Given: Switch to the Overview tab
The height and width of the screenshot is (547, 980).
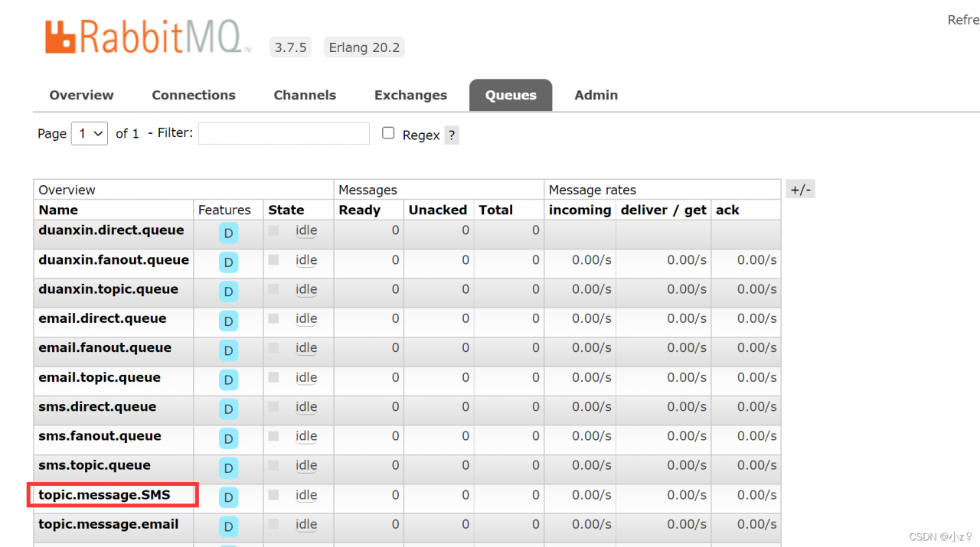Looking at the screenshot, I should (81, 95).
